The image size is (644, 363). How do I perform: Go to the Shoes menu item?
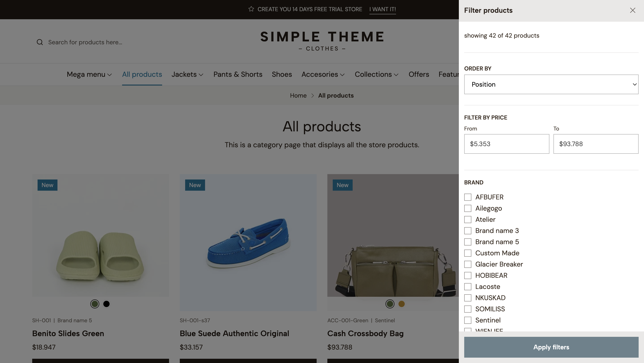[282, 75]
